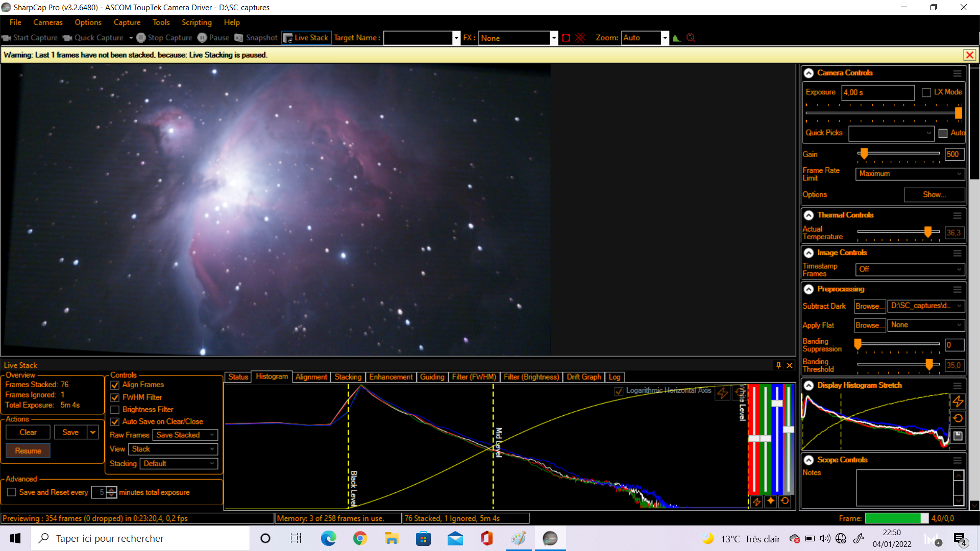Click auto-stretch lightning bolt in Display Histogram Stretch
Image resolution: width=980 pixels, height=551 pixels.
click(958, 402)
